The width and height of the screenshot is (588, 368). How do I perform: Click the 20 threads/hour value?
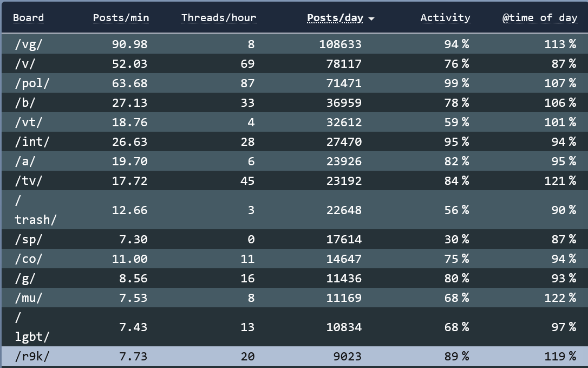click(247, 357)
